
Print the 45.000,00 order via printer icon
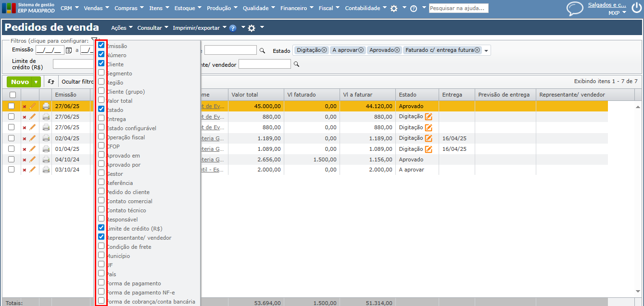46,106
